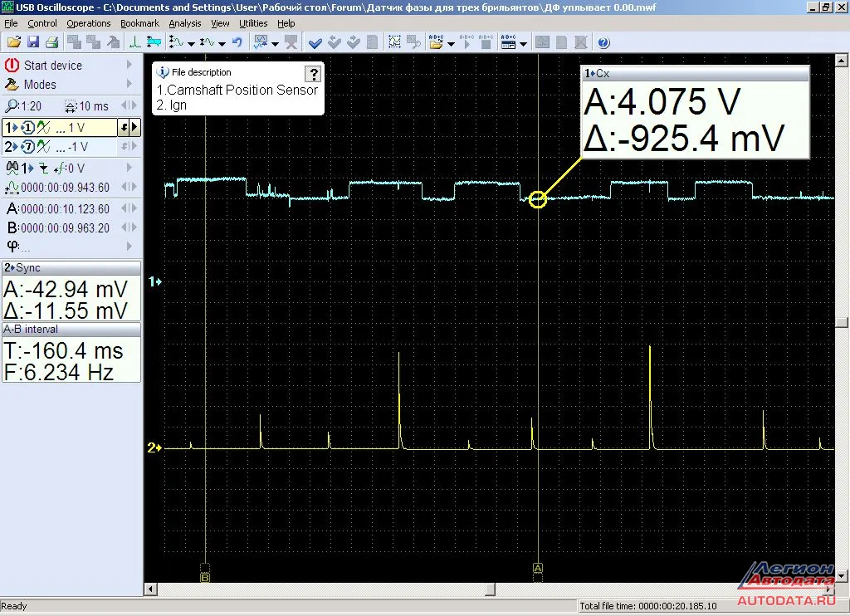Toggle channel 1 AC/DC coupling icon
This screenshot has width=850, height=616.
[x=44, y=128]
